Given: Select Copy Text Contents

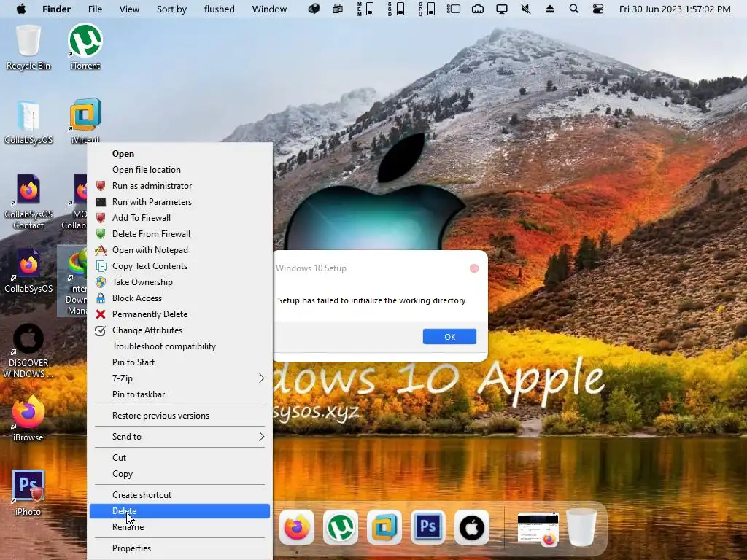Looking at the screenshot, I should [x=179, y=265].
